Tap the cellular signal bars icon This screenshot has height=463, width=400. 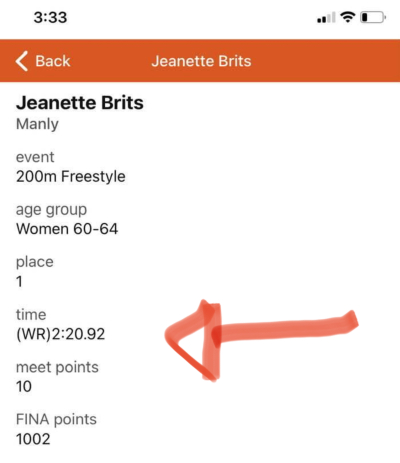coord(326,17)
